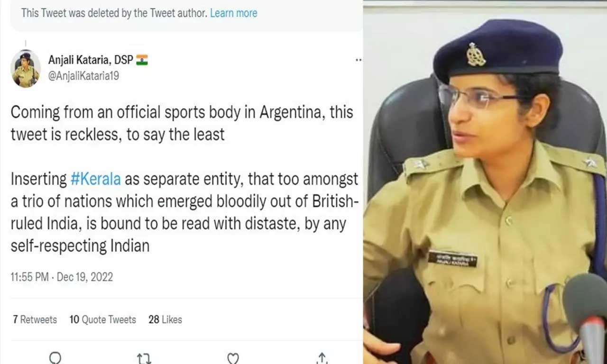
Task: Retweet this tweet using the arrows icon
Action: click(x=144, y=359)
